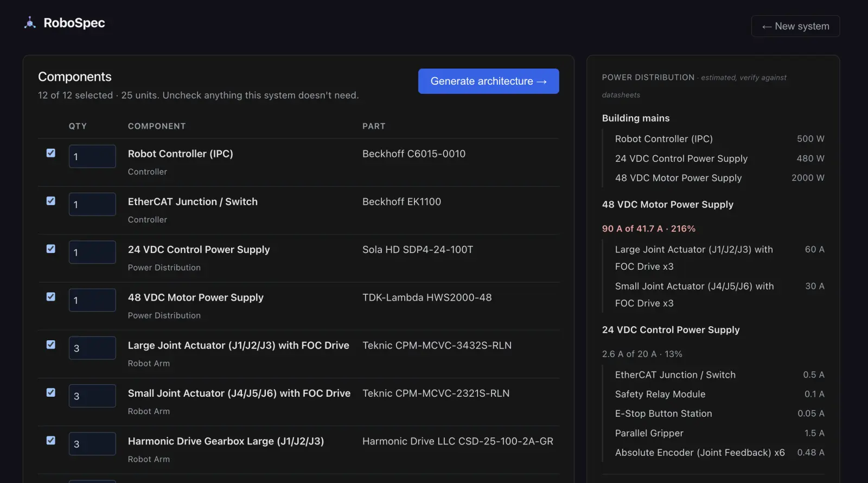This screenshot has width=868, height=483.
Task: Toggle the Harmonic Drive Gearbox Large checkbox
Action: click(x=51, y=440)
